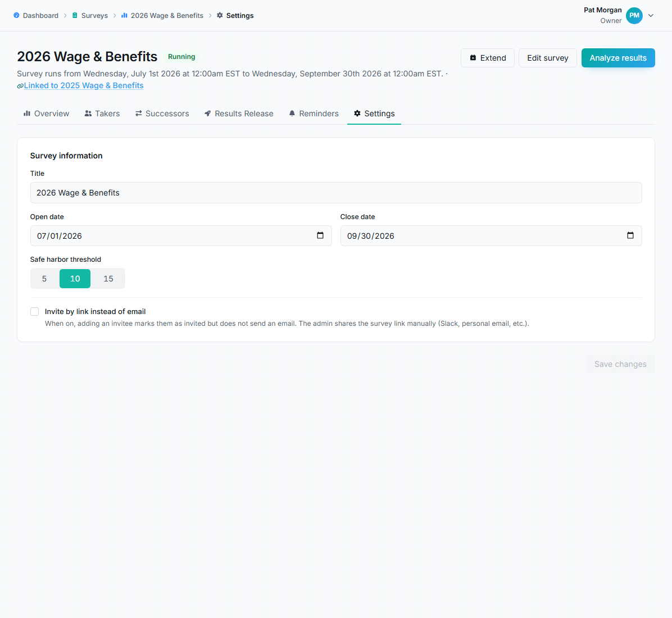Enable Invite by link instead of email

click(x=35, y=312)
